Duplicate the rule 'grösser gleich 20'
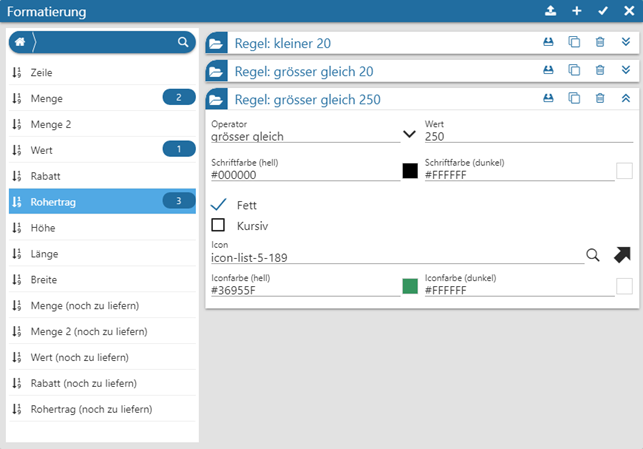The image size is (643, 449). coord(574,70)
